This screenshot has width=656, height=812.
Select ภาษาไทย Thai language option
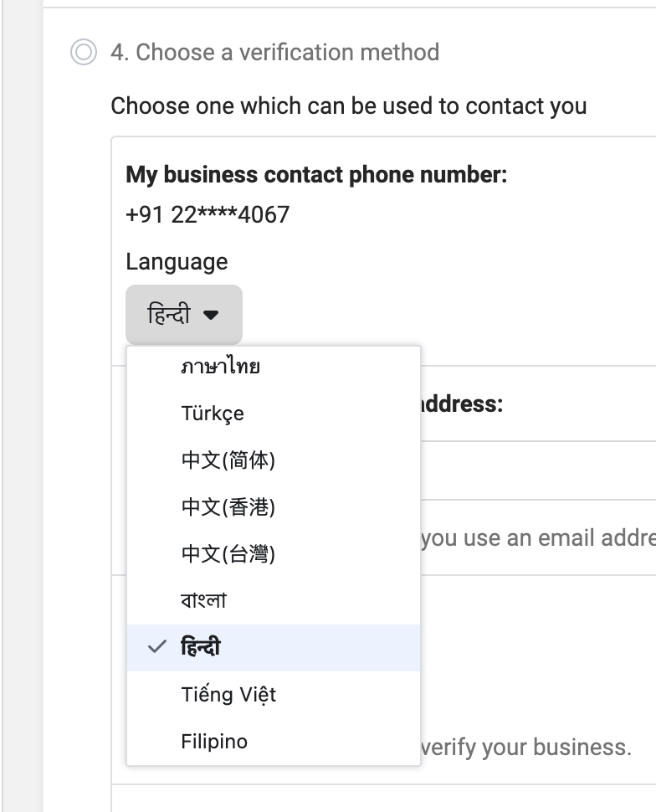click(221, 367)
